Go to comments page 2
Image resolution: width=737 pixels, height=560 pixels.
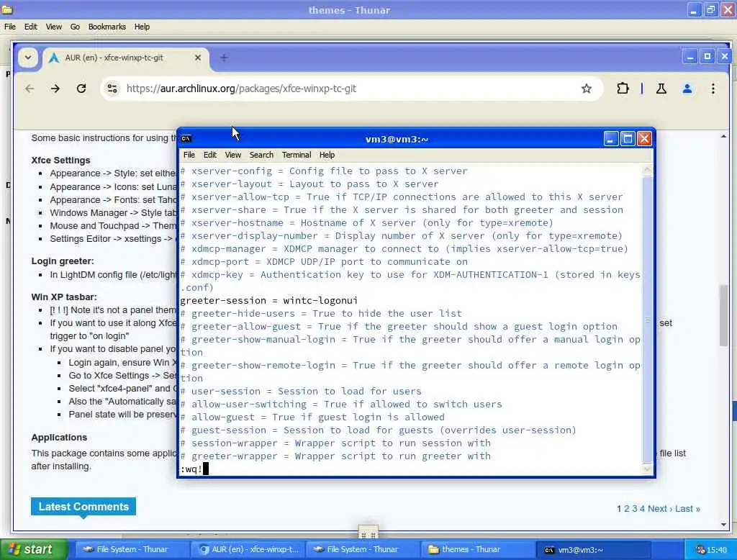(x=626, y=509)
